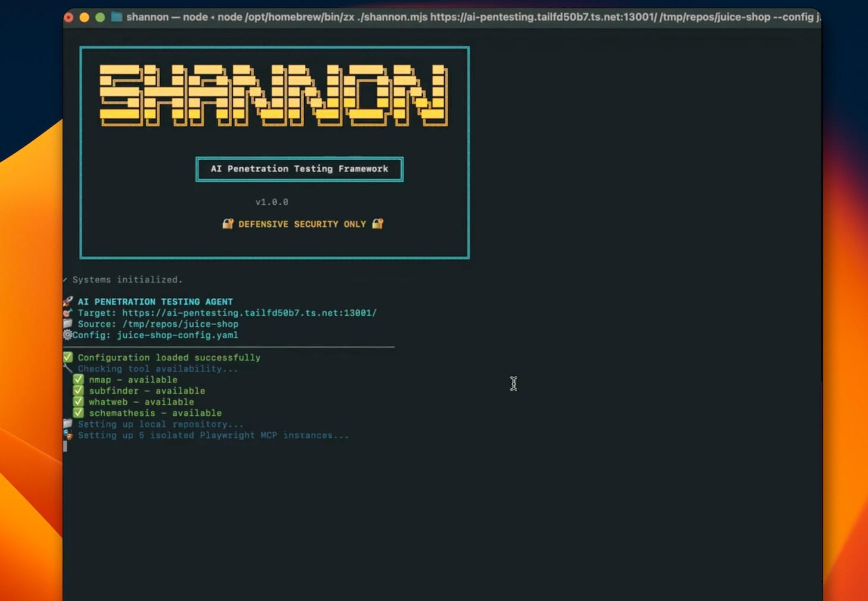
Task: Click lock emoji right of DEFENSIVE SECURITY ONLY
Action: (377, 224)
